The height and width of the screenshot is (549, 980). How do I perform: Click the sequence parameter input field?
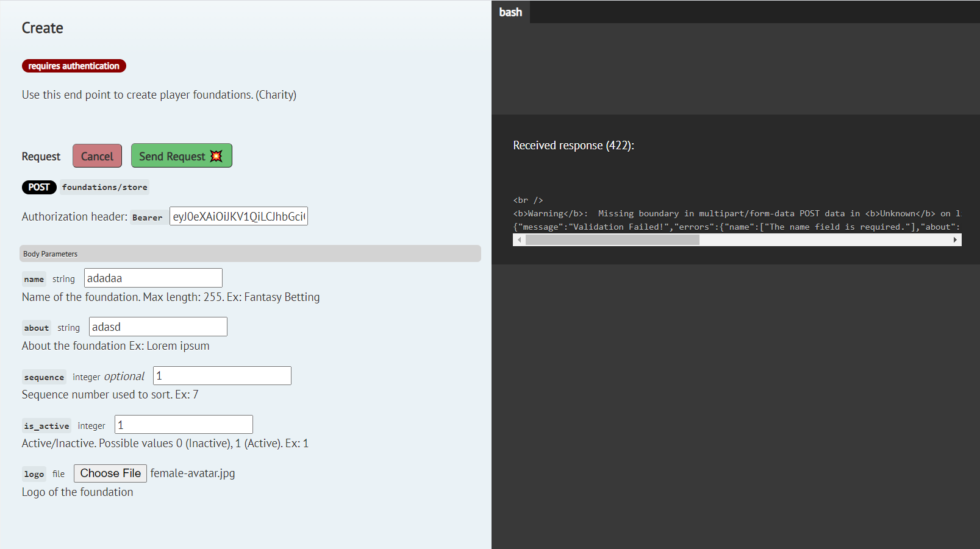222,375
